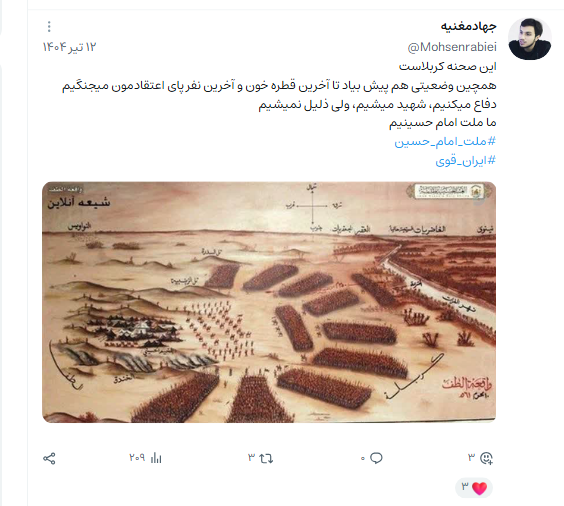The image size is (564, 506).
Task: Click the reply count ۰
Action: coord(363,458)
